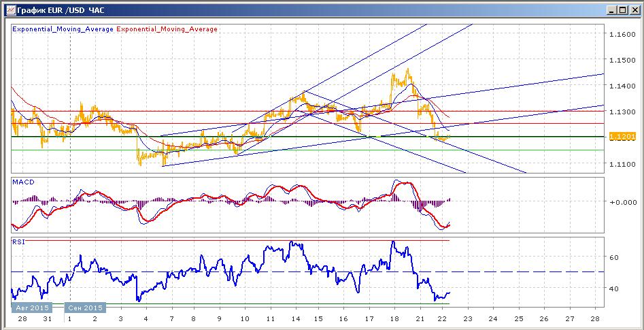Select the red Exponential_Moving_Average legend label
The image size is (644, 330).
coord(167,29)
